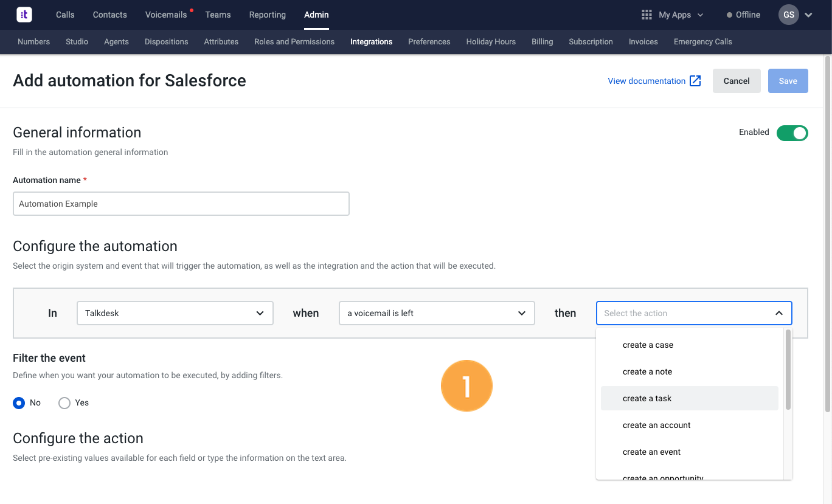Click the external link icon beside View documentation

pos(695,81)
